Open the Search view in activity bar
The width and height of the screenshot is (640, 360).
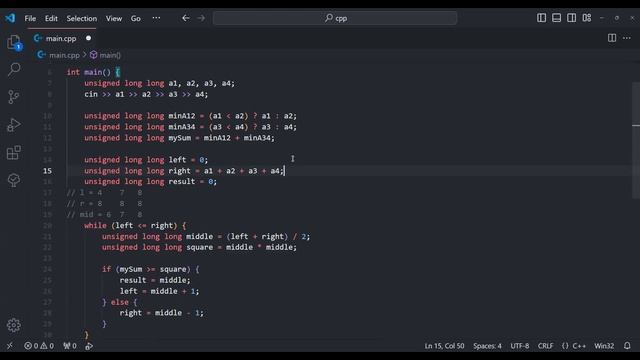click(x=14, y=69)
